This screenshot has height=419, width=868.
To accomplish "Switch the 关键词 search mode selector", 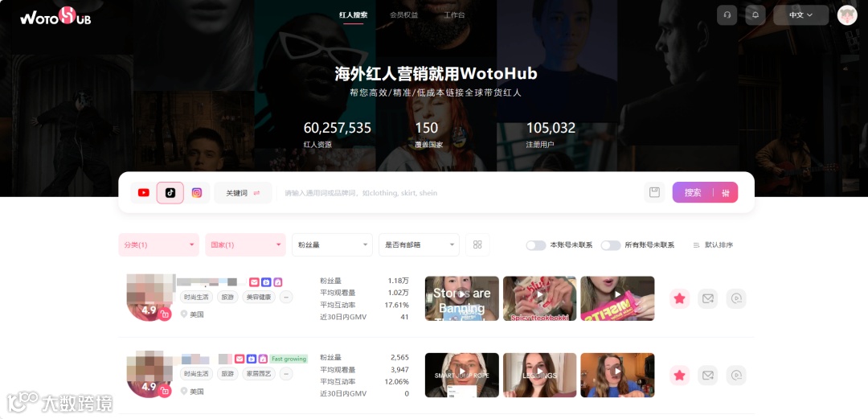I will (x=243, y=193).
